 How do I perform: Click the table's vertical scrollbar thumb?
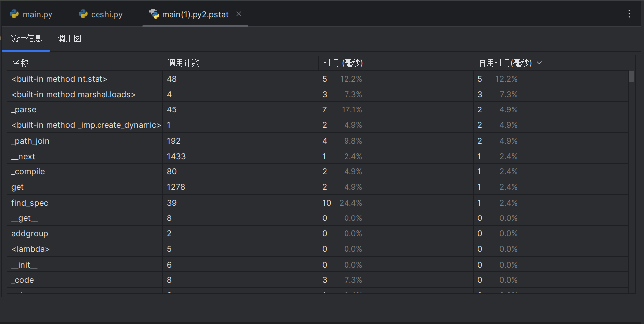(631, 77)
